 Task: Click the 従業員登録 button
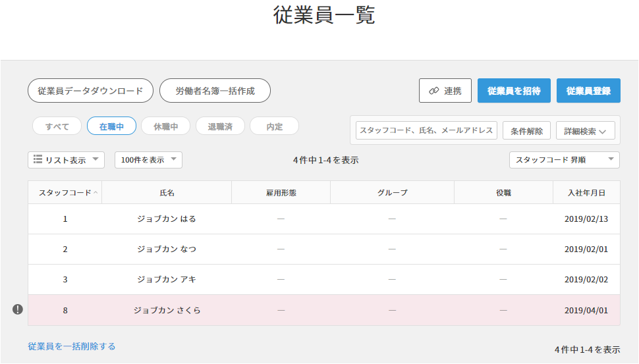click(588, 91)
